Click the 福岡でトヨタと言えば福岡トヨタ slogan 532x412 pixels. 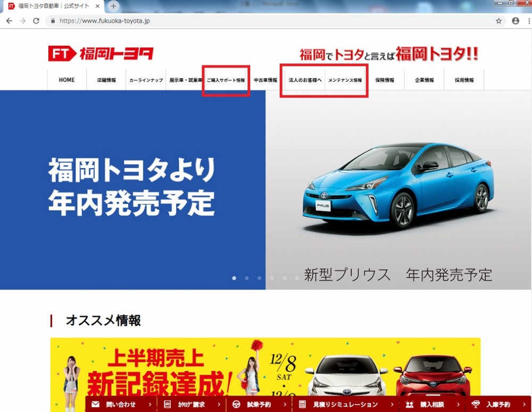click(x=389, y=54)
